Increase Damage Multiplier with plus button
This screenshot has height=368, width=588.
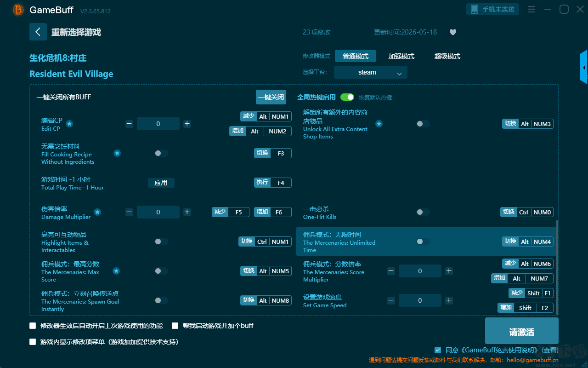(x=187, y=212)
